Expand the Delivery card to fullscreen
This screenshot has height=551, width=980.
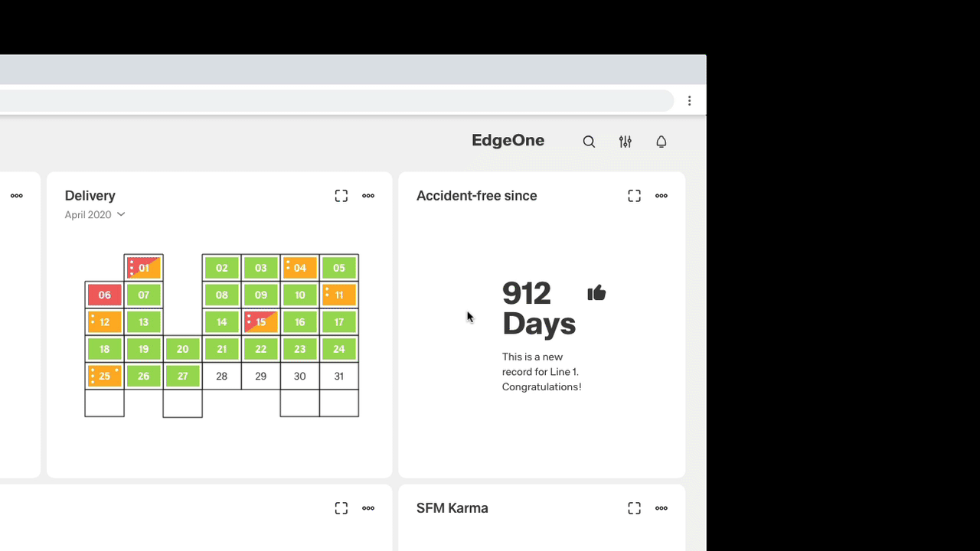click(341, 196)
